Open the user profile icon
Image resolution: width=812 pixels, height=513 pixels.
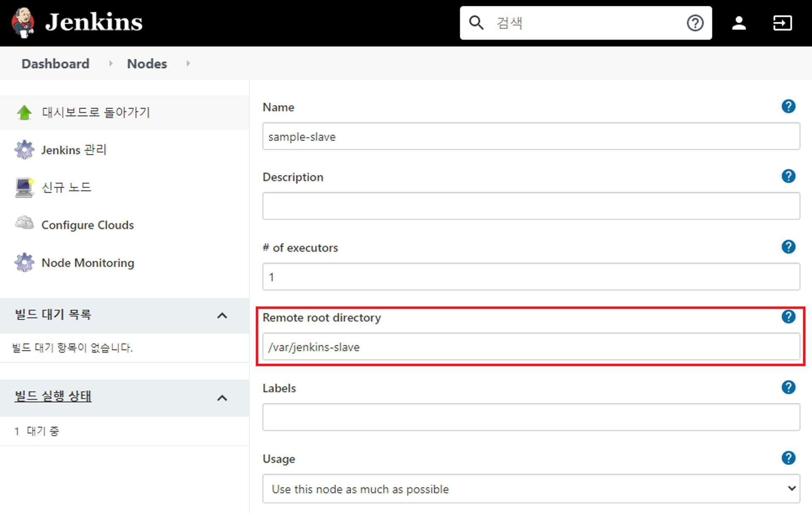coord(739,23)
